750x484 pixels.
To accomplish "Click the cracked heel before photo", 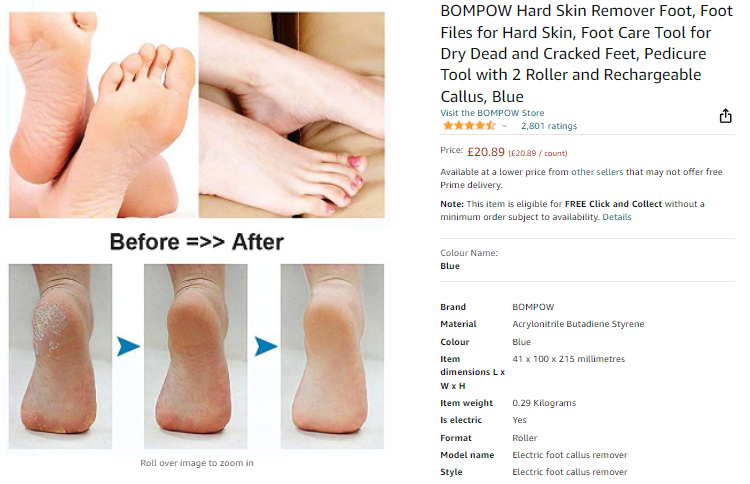I will pos(60,356).
